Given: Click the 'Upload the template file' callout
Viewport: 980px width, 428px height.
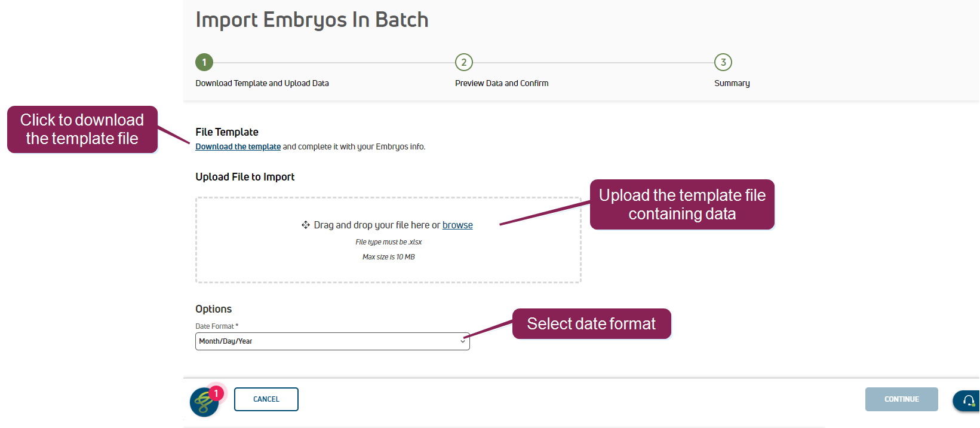Looking at the screenshot, I should pos(682,204).
